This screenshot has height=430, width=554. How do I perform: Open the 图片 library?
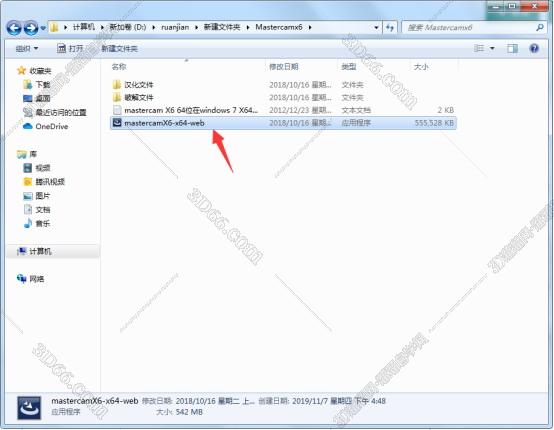click(43, 195)
